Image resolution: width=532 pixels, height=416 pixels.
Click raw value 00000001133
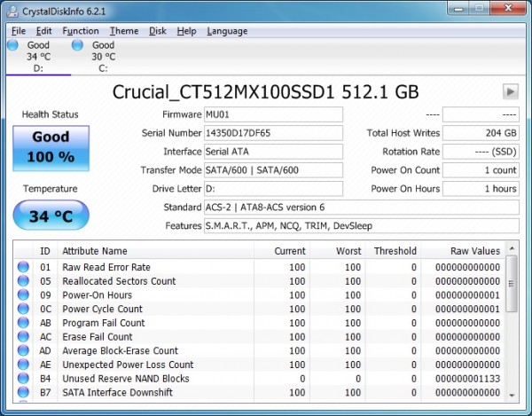pos(468,379)
